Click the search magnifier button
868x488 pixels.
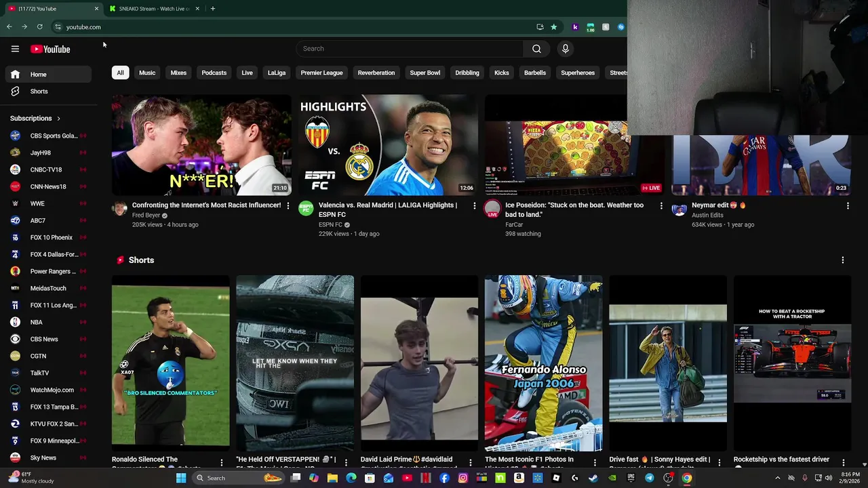[536, 49]
